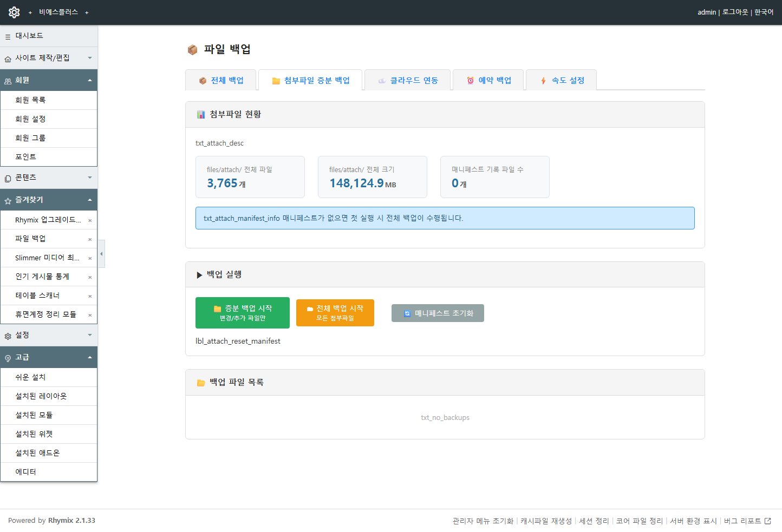Click 서버 환경 표시 footer link

tap(693, 521)
